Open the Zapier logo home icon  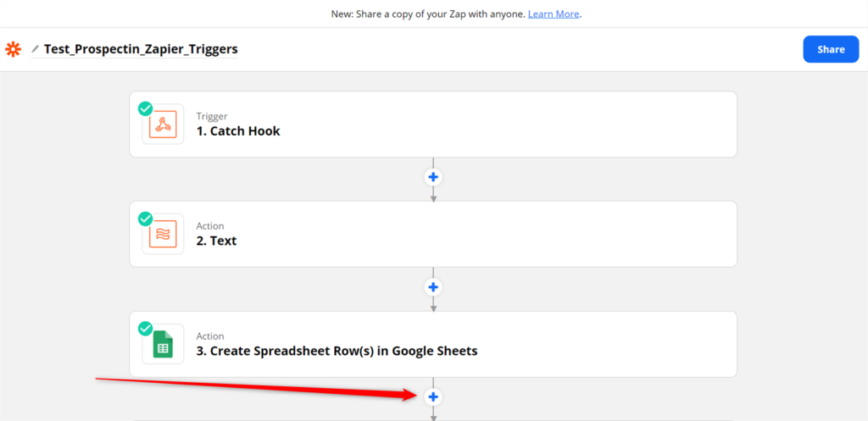tap(13, 49)
